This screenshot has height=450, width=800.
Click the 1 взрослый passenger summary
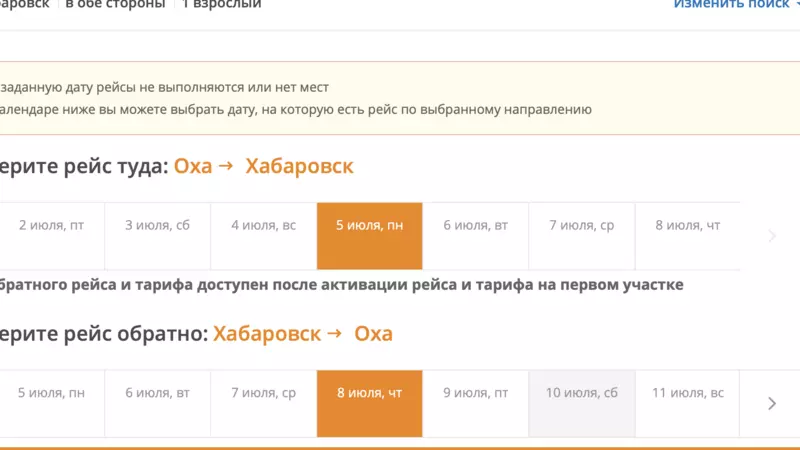(x=221, y=5)
